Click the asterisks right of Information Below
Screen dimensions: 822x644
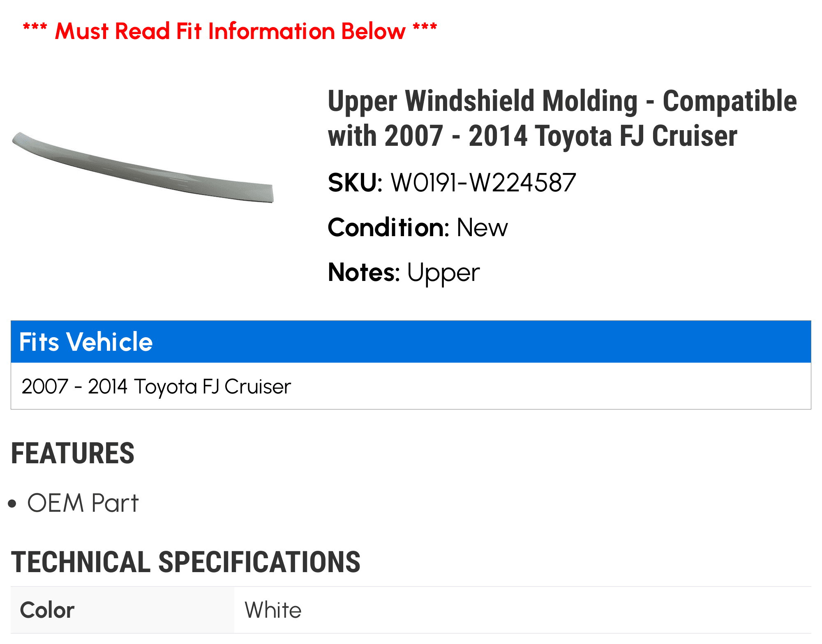(x=425, y=28)
